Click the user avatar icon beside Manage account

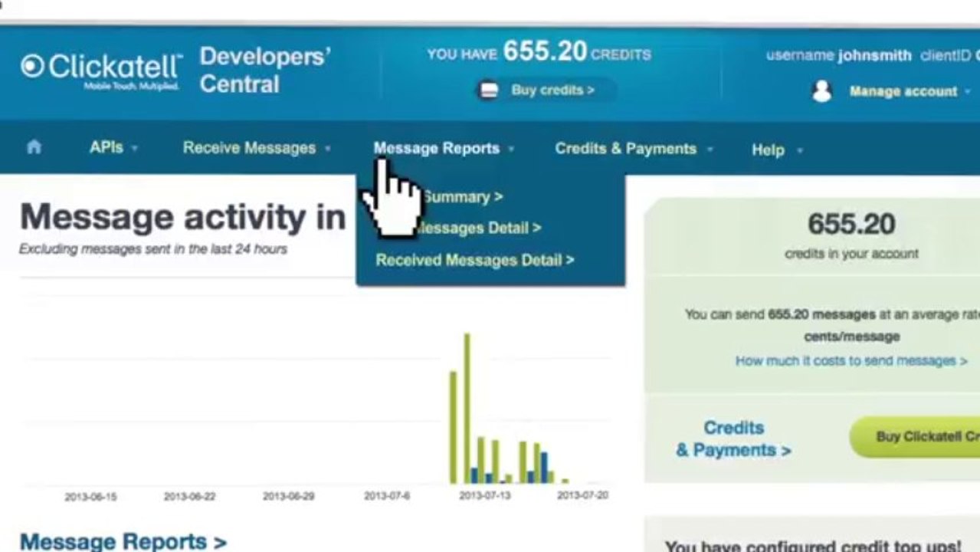tap(822, 91)
